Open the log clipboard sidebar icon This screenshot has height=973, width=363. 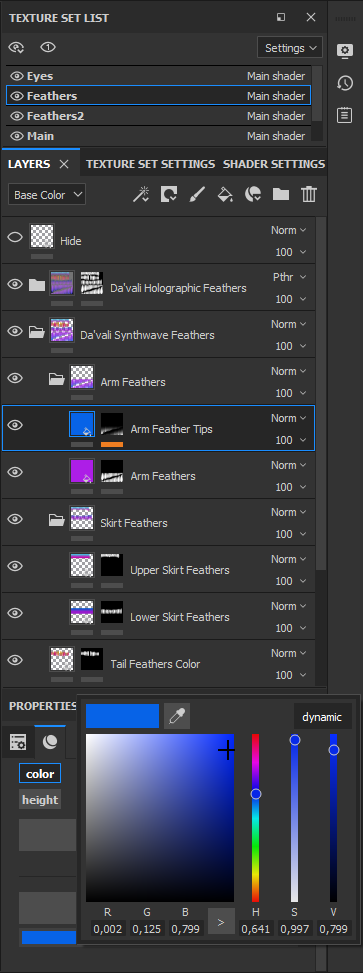[x=345, y=115]
